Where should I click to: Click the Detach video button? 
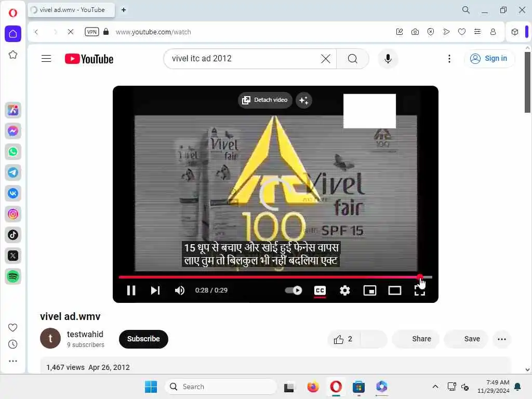tap(265, 100)
